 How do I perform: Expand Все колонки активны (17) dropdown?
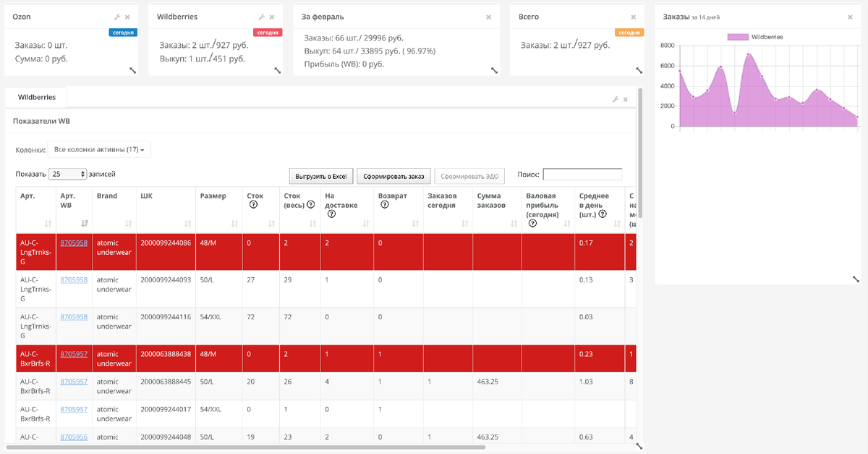[x=99, y=150]
